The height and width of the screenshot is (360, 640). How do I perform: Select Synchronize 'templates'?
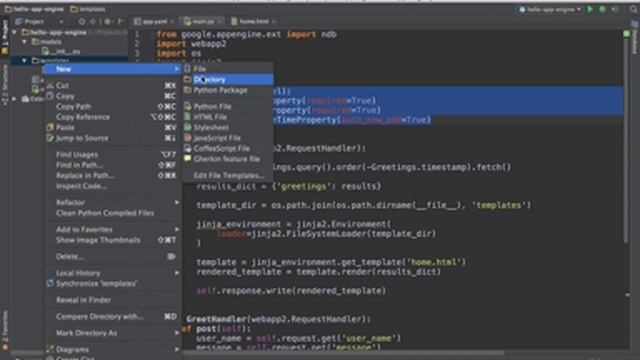click(113, 284)
